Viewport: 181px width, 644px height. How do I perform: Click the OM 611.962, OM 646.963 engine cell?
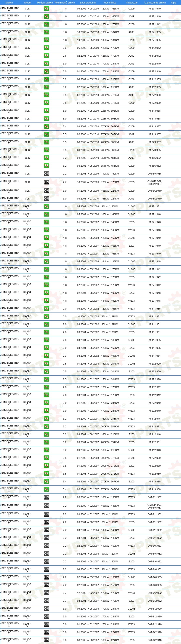coord(155,506)
